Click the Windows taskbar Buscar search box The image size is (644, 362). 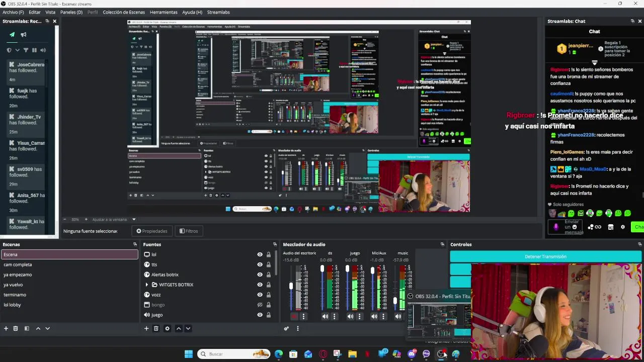(x=234, y=354)
